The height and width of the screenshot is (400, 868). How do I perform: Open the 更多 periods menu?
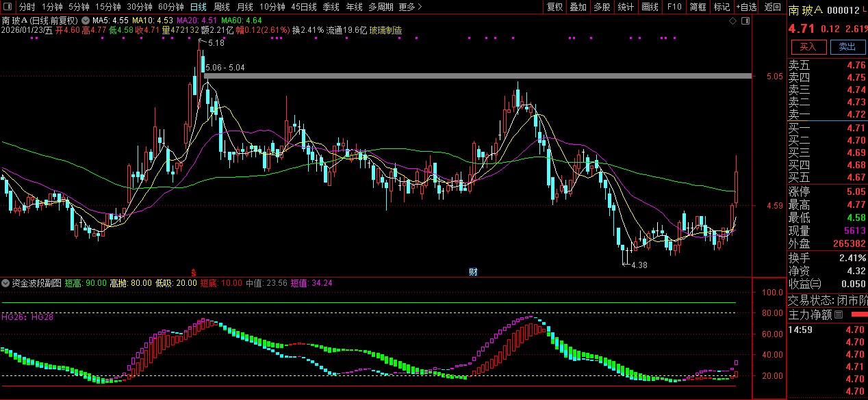coord(409,7)
